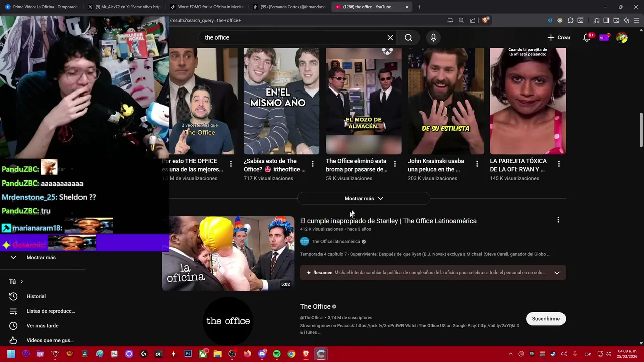Open Firefox from the taskbar
This screenshot has height=362, width=644.
tap(247, 354)
